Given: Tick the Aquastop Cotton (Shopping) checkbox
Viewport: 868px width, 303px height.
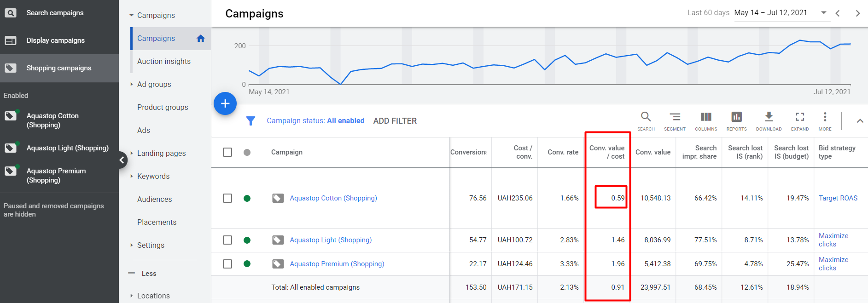Looking at the screenshot, I should (227, 198).
